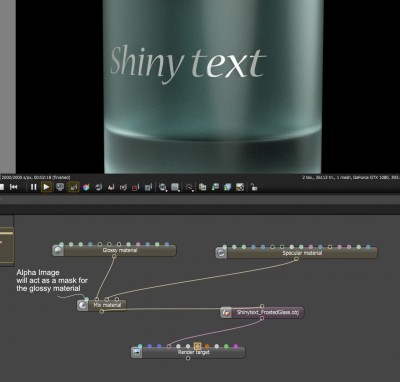Click the Render target node icon
400x382 pixels.
[x=136, y=352]
